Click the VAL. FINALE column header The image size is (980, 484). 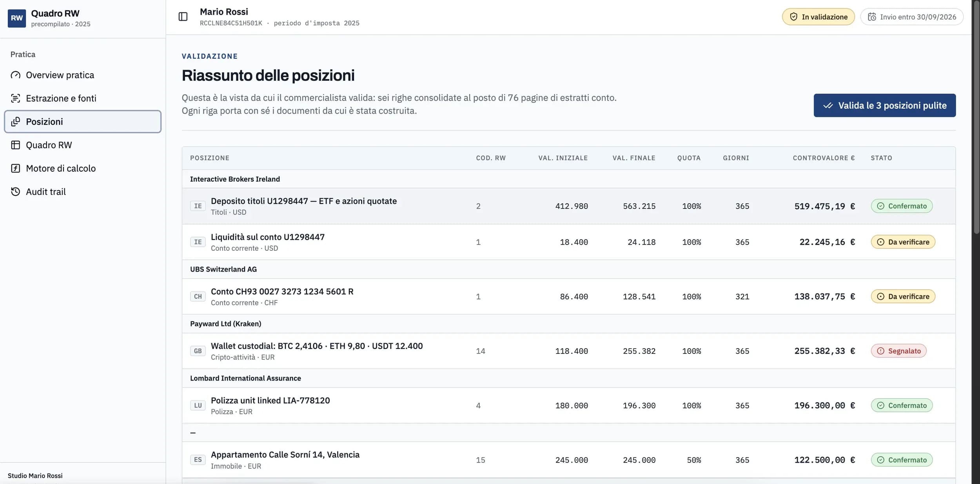coord(634,158)
